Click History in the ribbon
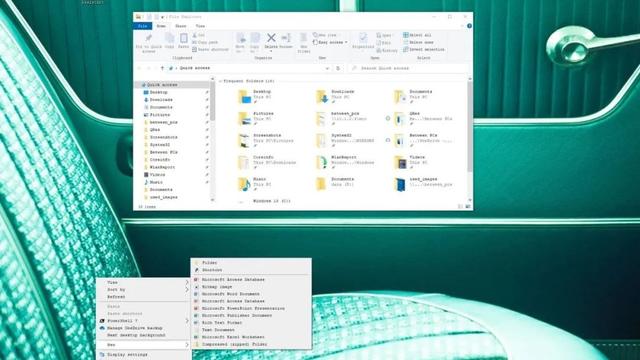This screenshot has height=360, width=640. [387, 50]
